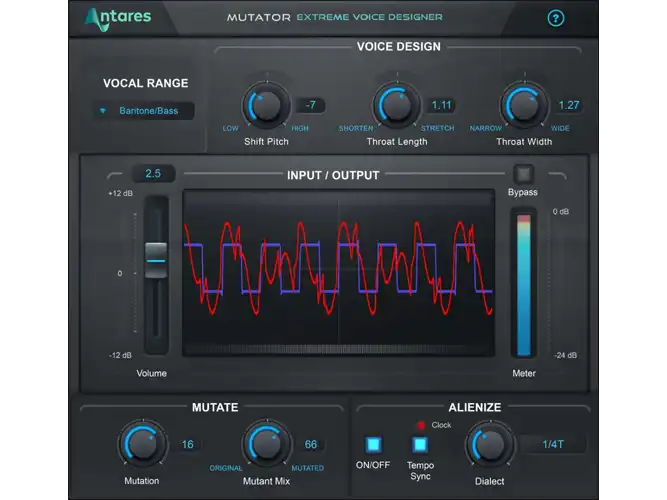Click the 0 dB meter scale label
The width and height of the screenshot is (667, 500).
[x=561, y=211]
